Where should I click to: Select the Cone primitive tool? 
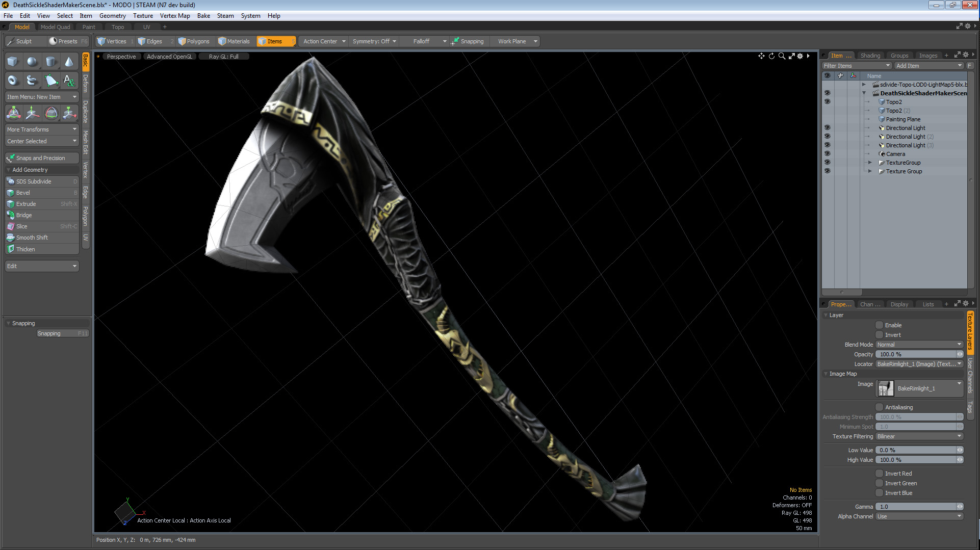pos(69,62)
